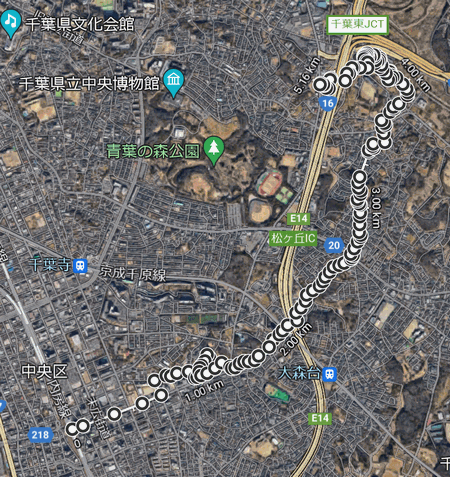Click the 大森台 train station icon
The image size is (450, 477).
pos(330,374)
